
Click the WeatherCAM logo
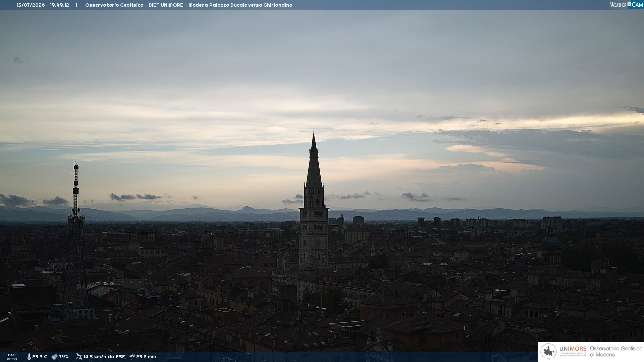pyautogui.click(x=627, y=5)
